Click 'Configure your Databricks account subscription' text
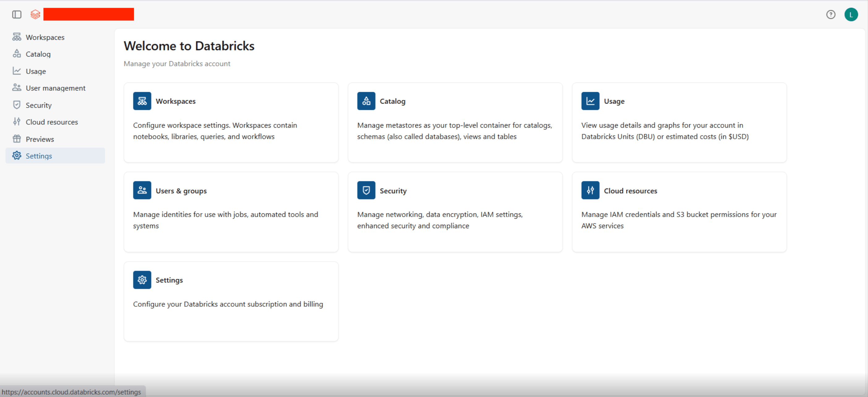This screenshot has height=397, width=868. 228,304
